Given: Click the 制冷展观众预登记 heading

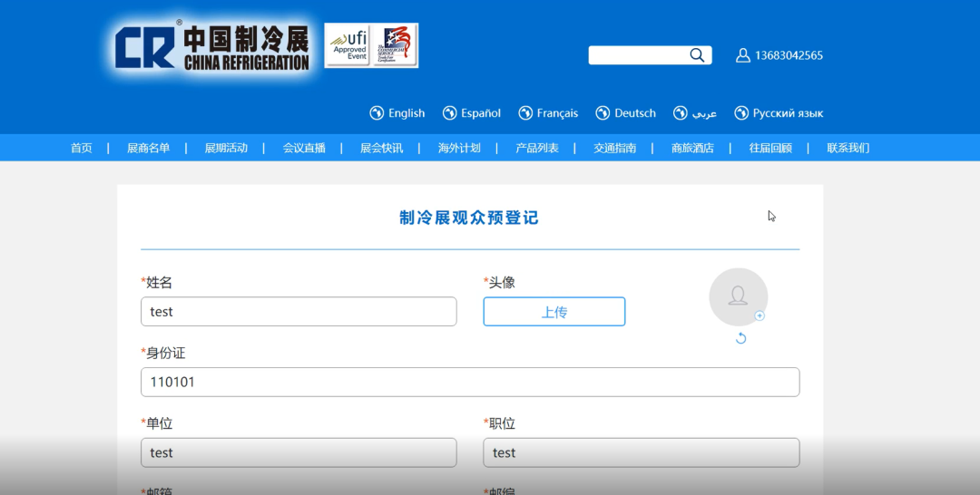Looking at the screenshot, I should pyautogui.click(x=469, y=218).
